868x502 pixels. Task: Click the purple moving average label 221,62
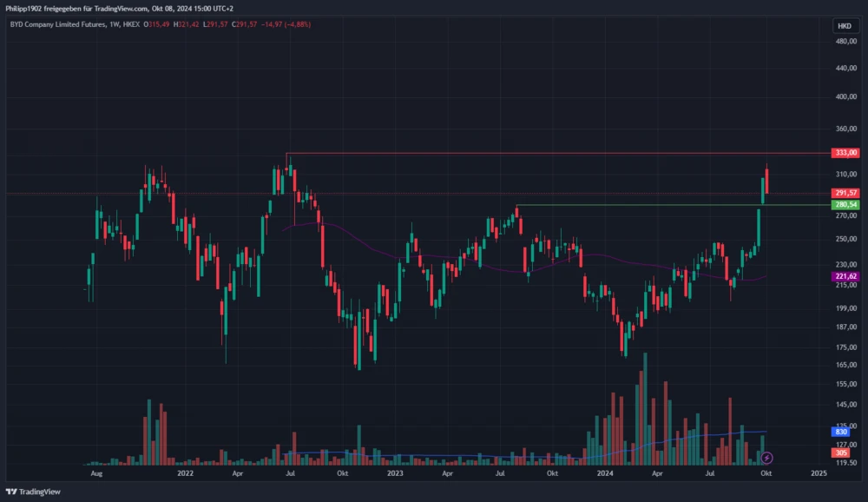(x=845, y=274)
